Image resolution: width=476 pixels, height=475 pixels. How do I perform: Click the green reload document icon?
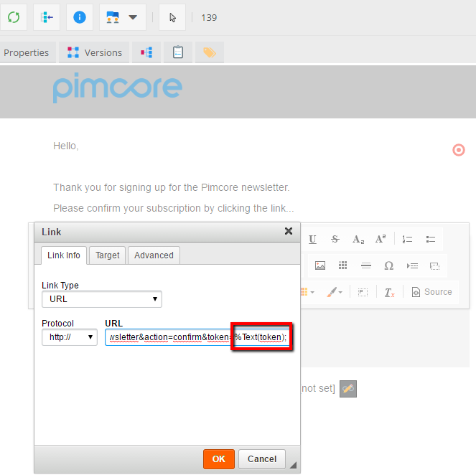coord(14,17)
